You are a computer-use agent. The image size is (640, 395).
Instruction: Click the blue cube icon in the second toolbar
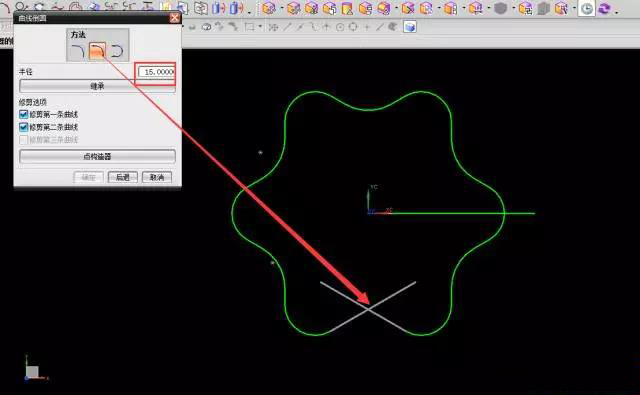tap(410, 27)
